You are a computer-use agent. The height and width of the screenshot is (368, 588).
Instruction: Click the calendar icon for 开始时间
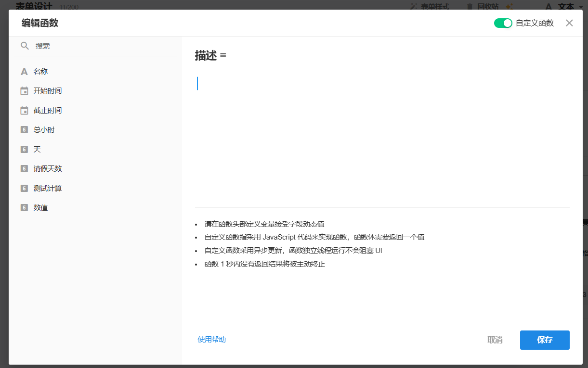24,91
